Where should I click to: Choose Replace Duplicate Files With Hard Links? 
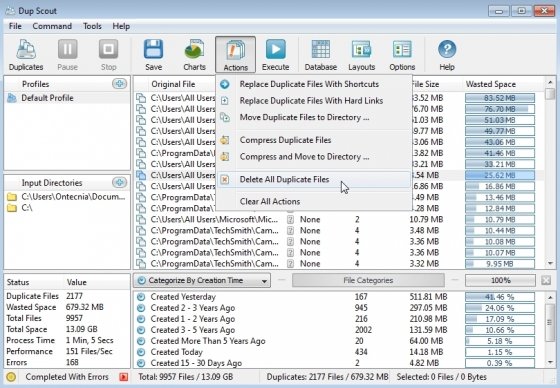click(314, 101)
